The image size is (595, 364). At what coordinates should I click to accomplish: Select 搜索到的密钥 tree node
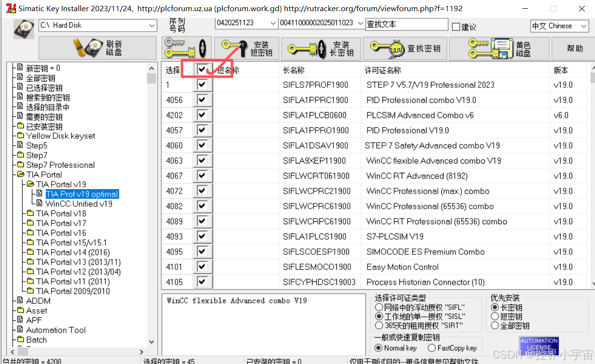48,97
